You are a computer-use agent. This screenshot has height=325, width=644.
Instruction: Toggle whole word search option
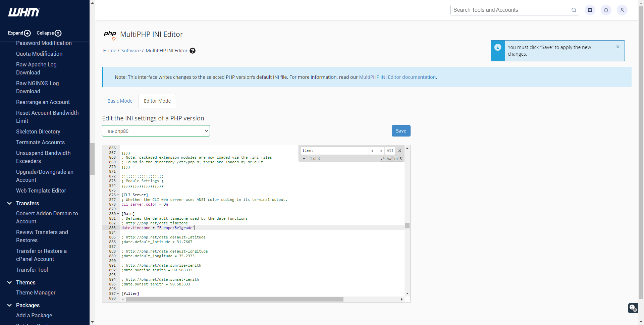click(x=395, y=159)
